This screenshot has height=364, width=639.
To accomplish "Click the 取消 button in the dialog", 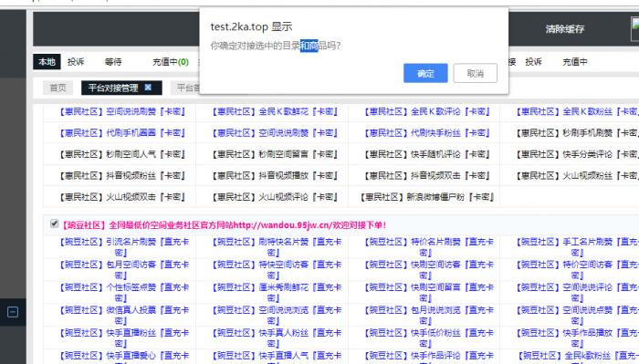I will (x=476, y=73).
